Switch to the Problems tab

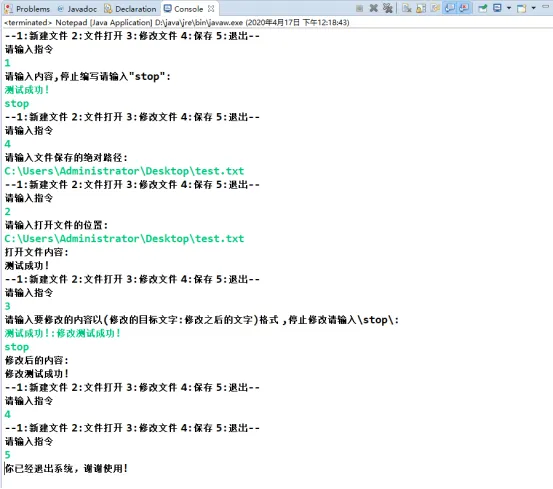coord(28,9)
